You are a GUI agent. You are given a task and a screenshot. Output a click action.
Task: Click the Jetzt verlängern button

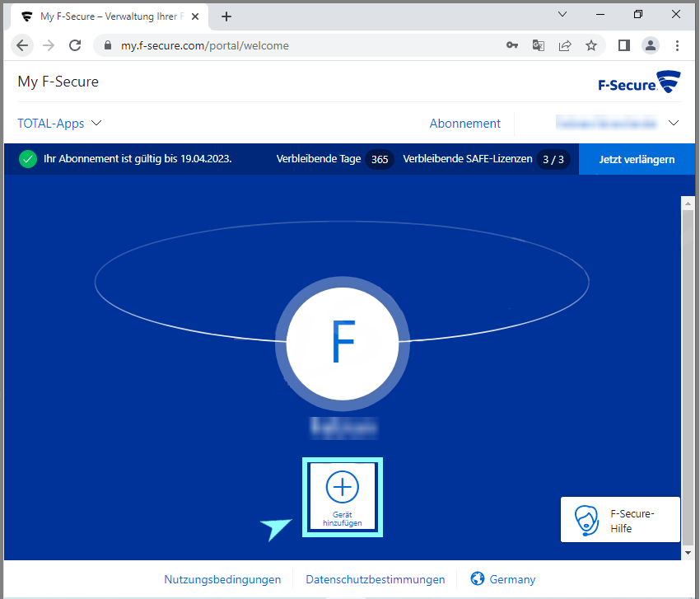click(x=637, y=159)
